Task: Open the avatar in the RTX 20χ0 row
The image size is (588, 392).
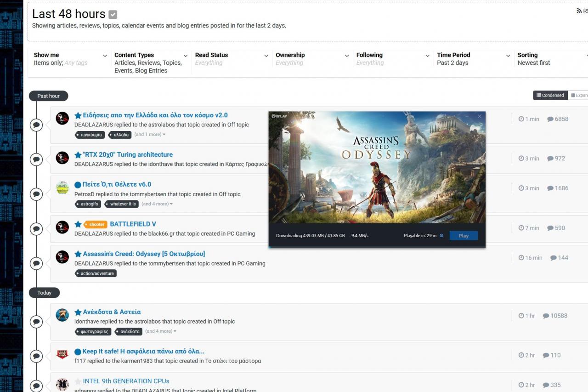Action: pos(62,158)
